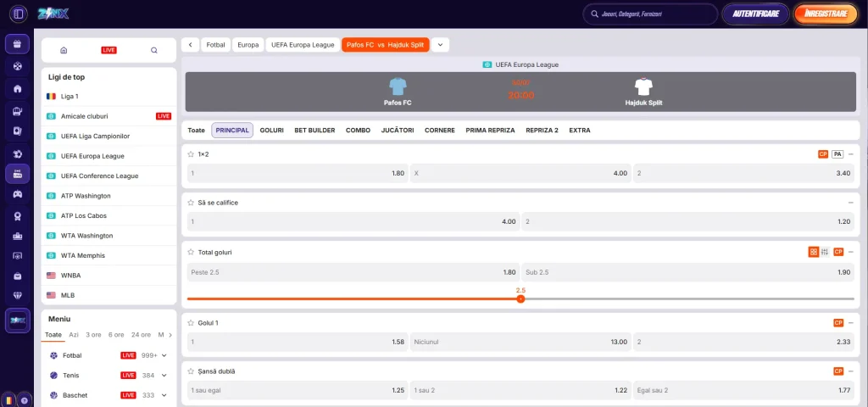The image size is (868, 407).
Task: Select the PRIMA REPRIZA tab
Action: tap(491, 131)
